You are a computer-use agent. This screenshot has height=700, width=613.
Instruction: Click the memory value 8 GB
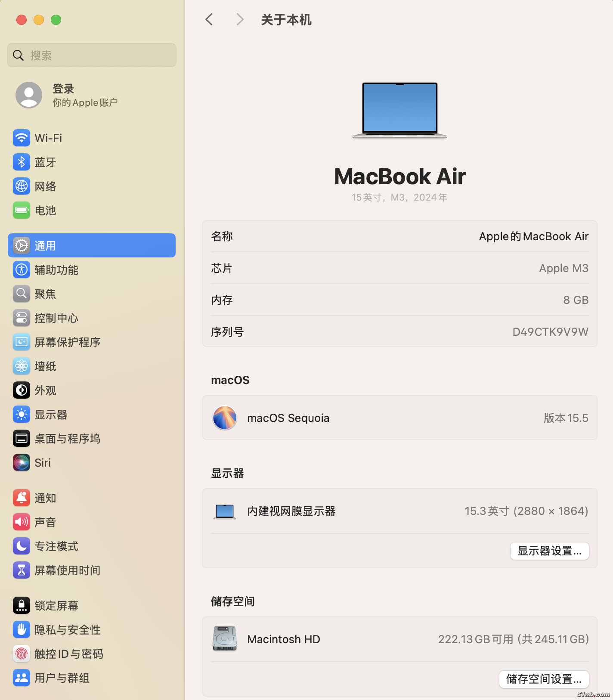click(576, 300)
